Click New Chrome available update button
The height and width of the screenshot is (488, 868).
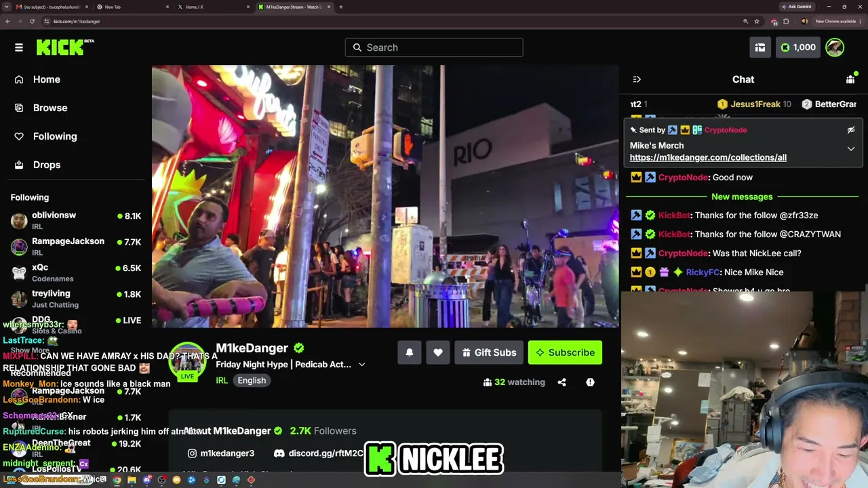coord(838,21)
